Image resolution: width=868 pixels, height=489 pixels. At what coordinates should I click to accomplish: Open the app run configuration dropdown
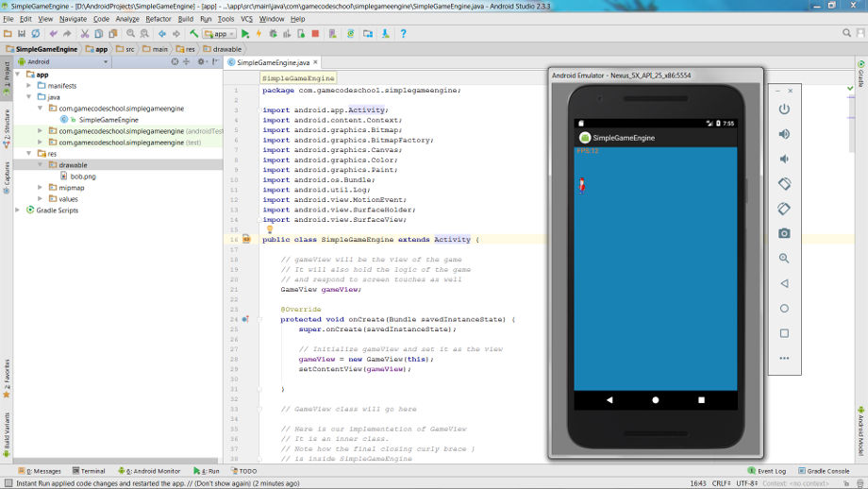tap(220, 34)
